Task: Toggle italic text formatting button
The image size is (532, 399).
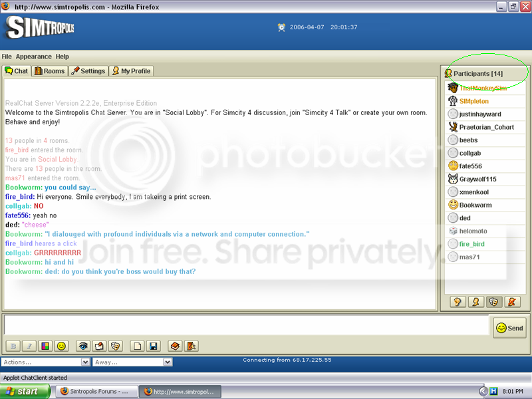Action: (x=29, y=346)
